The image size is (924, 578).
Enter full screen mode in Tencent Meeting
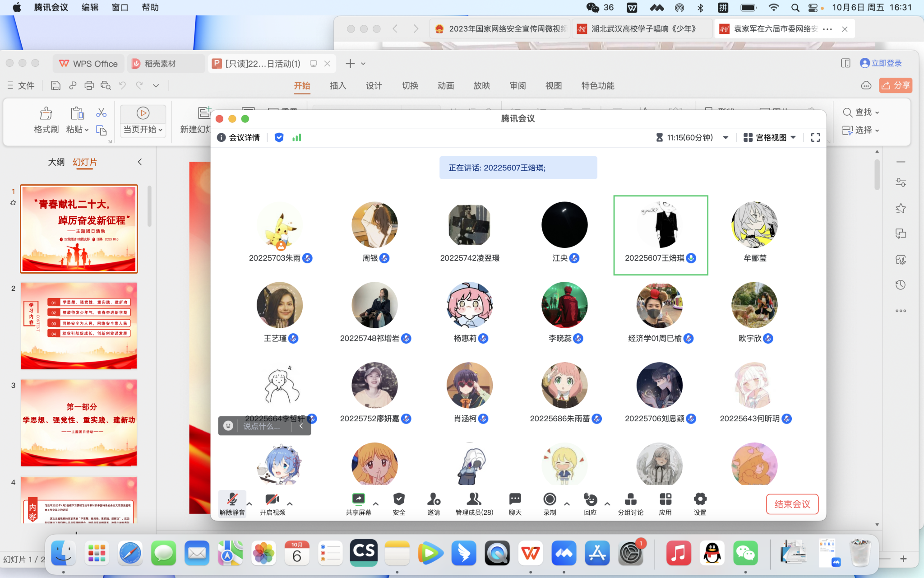pyautogui.click(x=815, y=138)
